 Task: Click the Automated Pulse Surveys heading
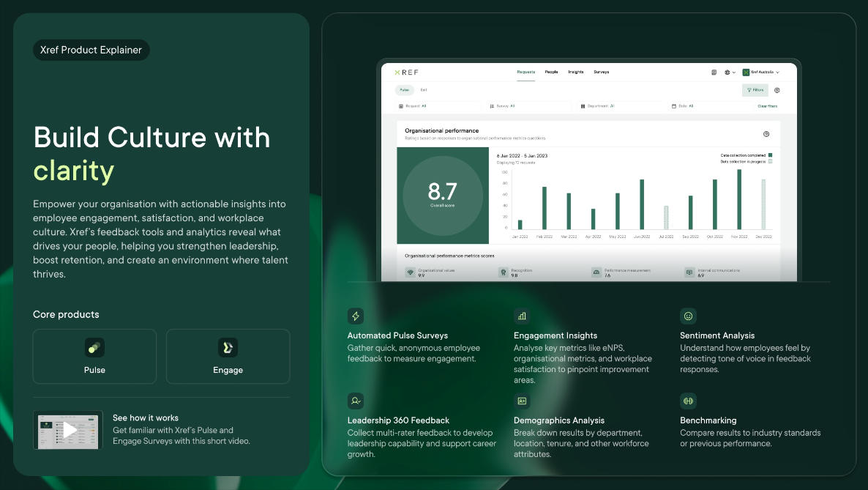point(397,335)
